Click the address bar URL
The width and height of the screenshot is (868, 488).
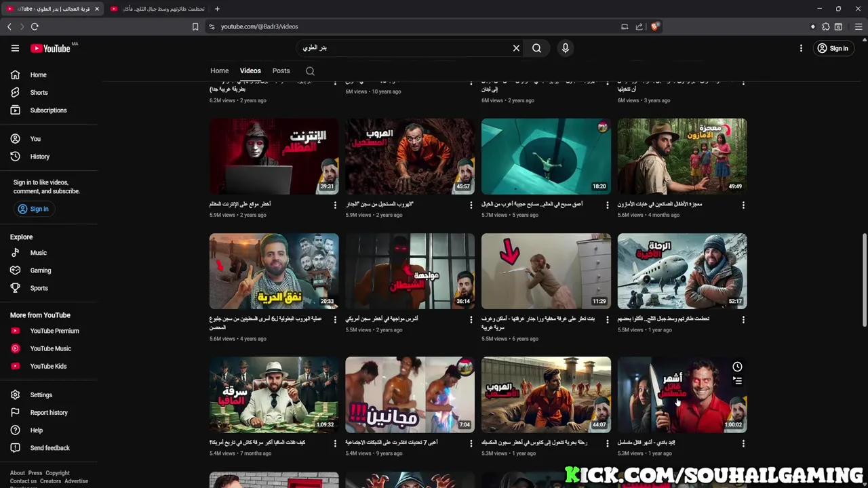click(x=259, y=26)
